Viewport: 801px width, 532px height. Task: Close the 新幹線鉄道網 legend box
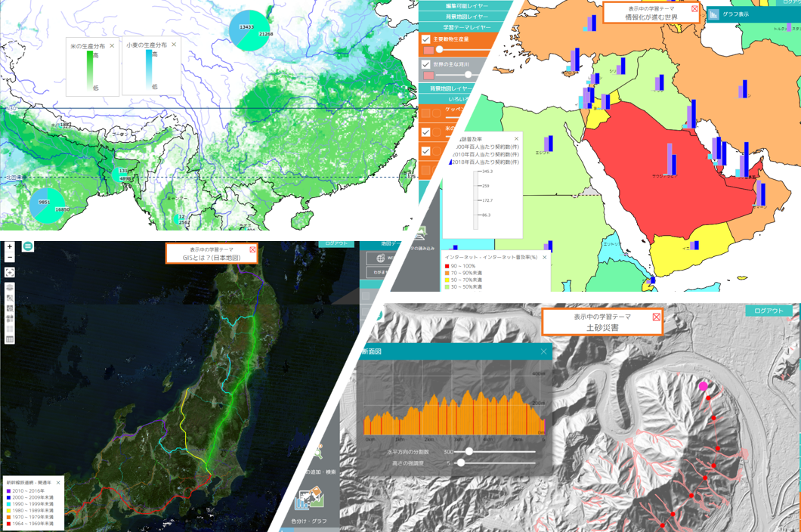(x=58, y=482)
